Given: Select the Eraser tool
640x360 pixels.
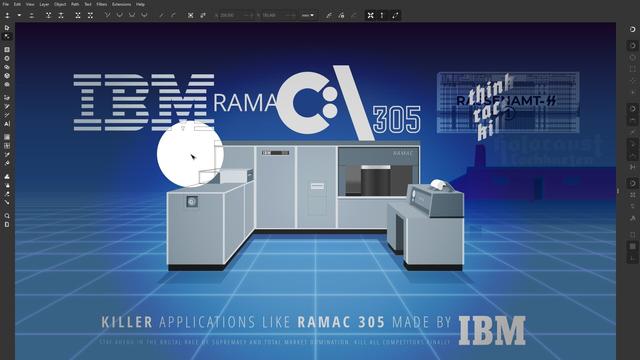Looking at the screenshot, I should (x=7, y=194).
